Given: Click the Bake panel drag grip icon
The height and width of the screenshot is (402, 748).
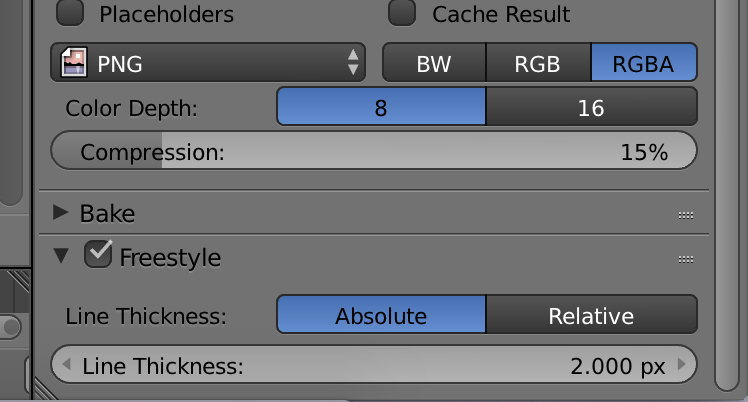Looking at the screenshot, I should (686, 214).
